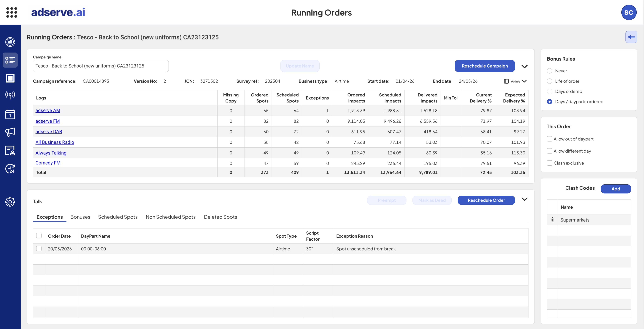Click the Total Expected Delivery value 103.35
Viewport: 644px width, 329px height.
tap(518, 172)
